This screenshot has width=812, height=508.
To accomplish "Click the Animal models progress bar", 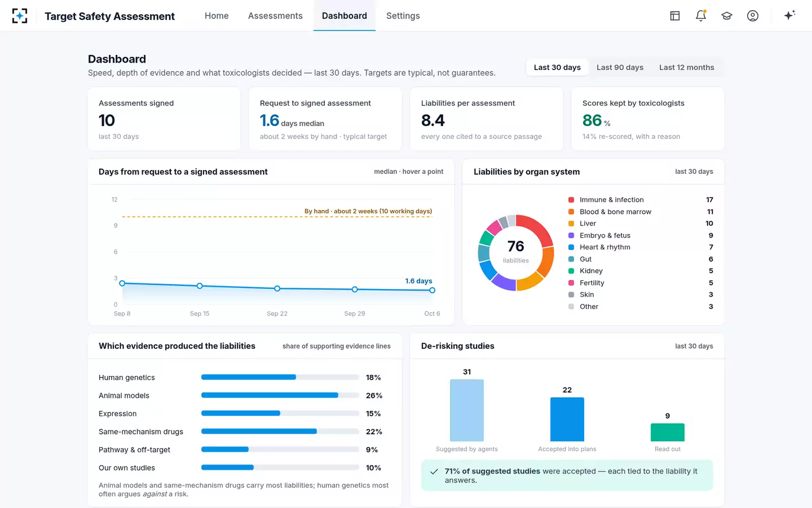I will pyautogui.click(x=280, y=395).
